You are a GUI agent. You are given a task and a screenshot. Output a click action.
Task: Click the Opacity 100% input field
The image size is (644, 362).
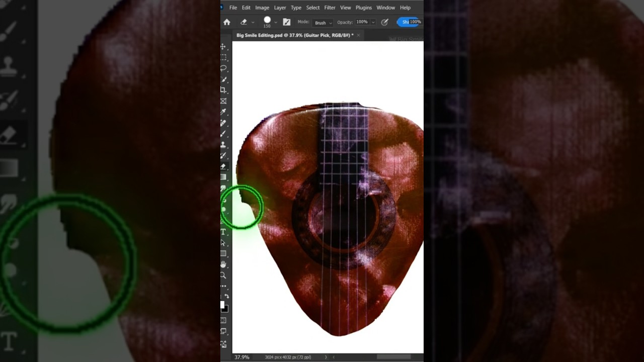(362, 22)
